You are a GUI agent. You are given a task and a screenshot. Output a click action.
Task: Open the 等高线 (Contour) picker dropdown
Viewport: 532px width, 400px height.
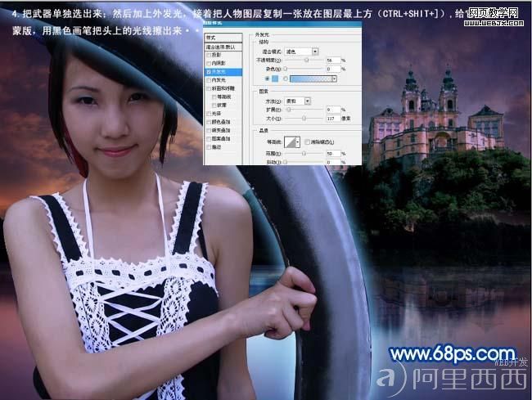point(298,142)
